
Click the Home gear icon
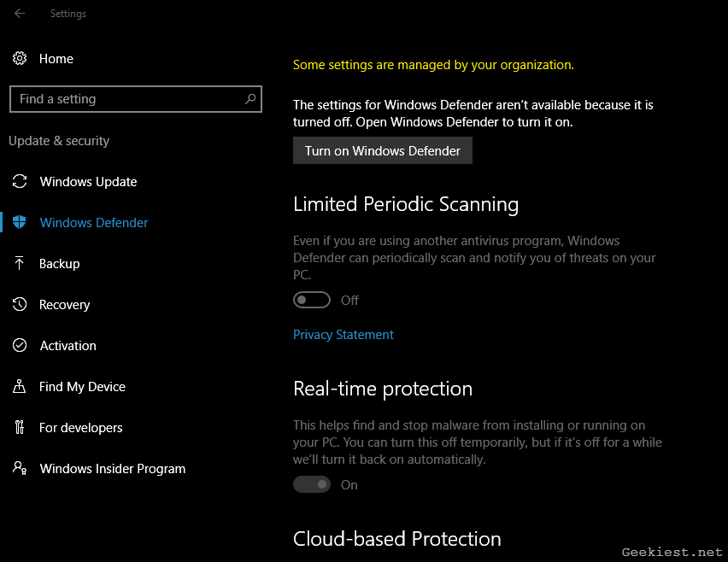pyautogui.click(x=20, y=59)
